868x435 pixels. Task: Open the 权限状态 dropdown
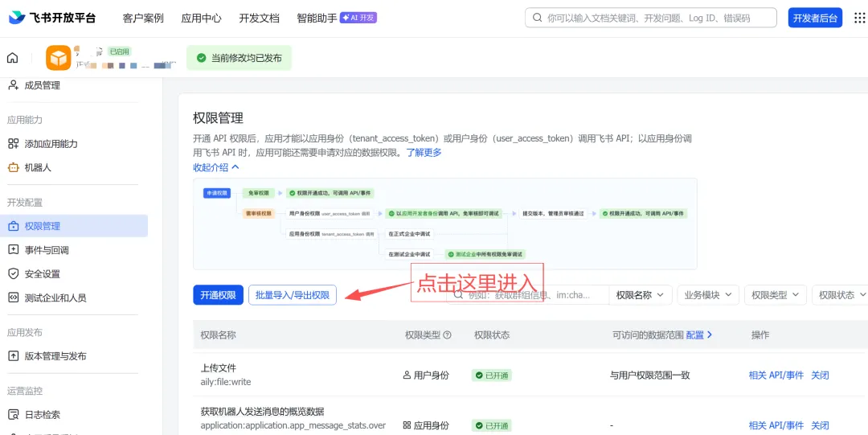click(x=841, y=295)
